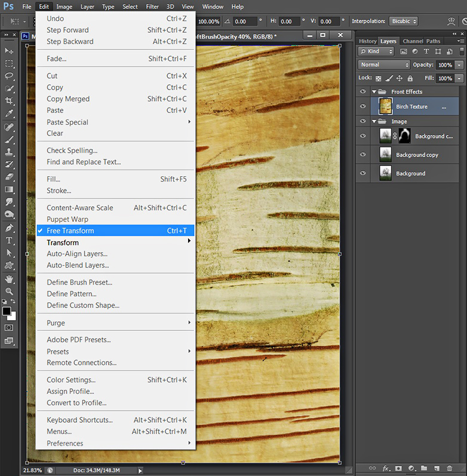467x476 pixels.
Task: Click the background color swatch
Action: (13, 318)
